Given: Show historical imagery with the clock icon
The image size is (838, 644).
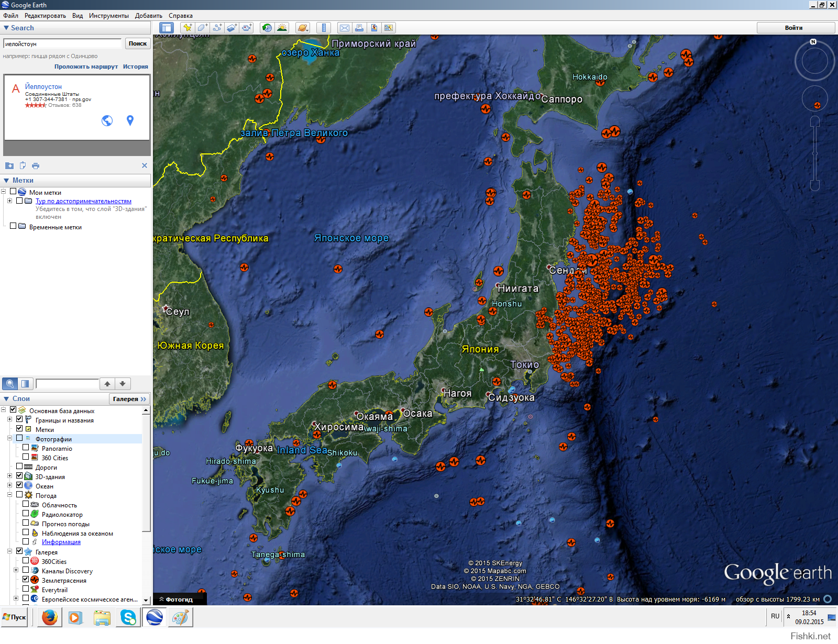Looking at the screenshot, I should [x=267, y=28].
